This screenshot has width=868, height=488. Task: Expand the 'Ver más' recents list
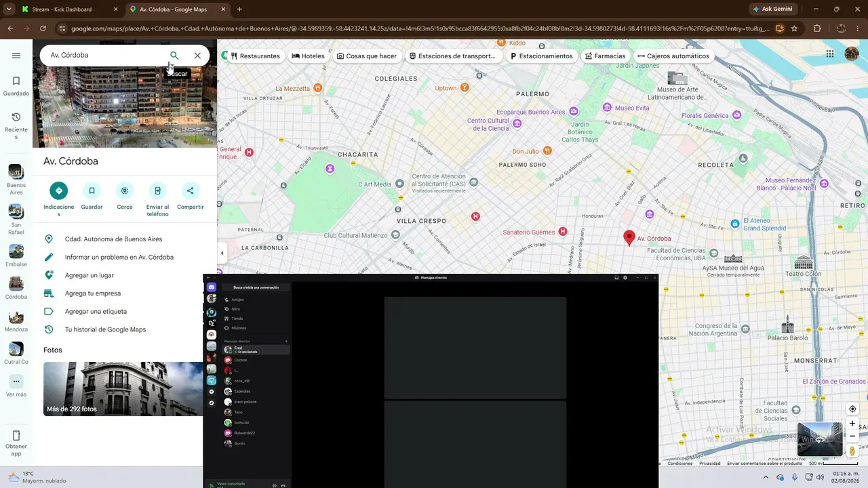(x=16, y=386)
